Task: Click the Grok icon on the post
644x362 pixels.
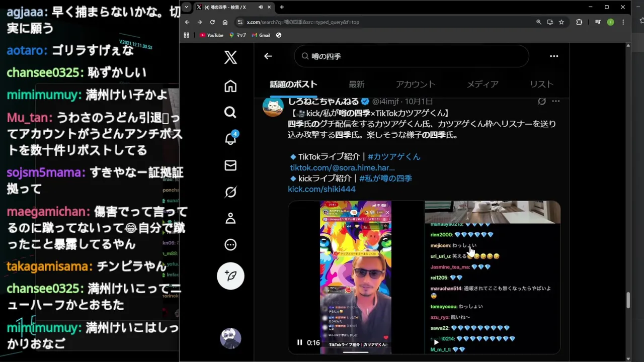Action: 542,101
